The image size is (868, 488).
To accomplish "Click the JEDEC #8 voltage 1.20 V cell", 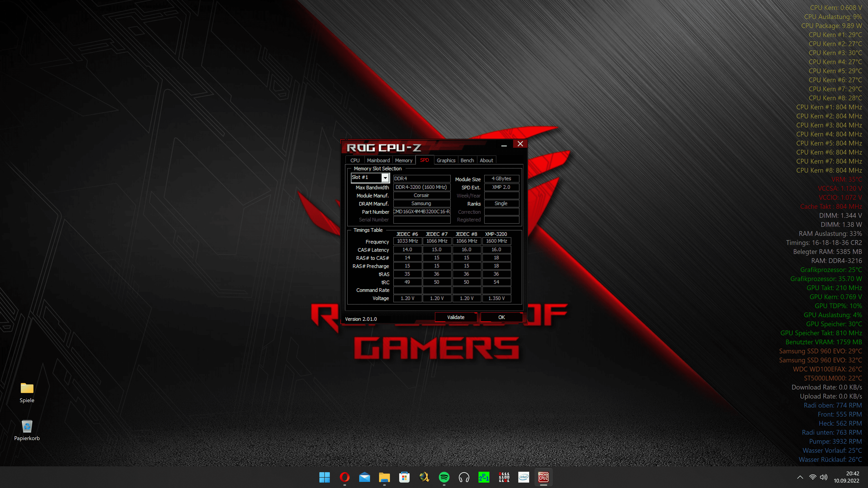I will pos(467,298).
